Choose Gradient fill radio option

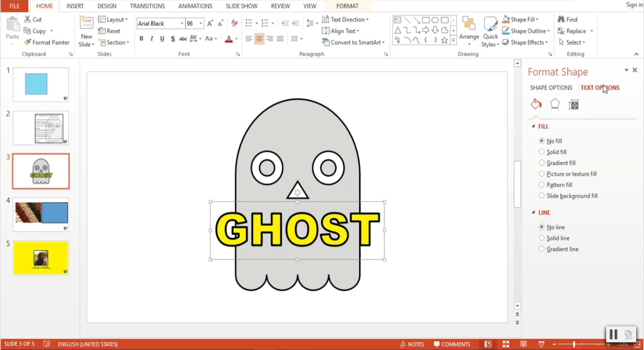tap(542, 163)
